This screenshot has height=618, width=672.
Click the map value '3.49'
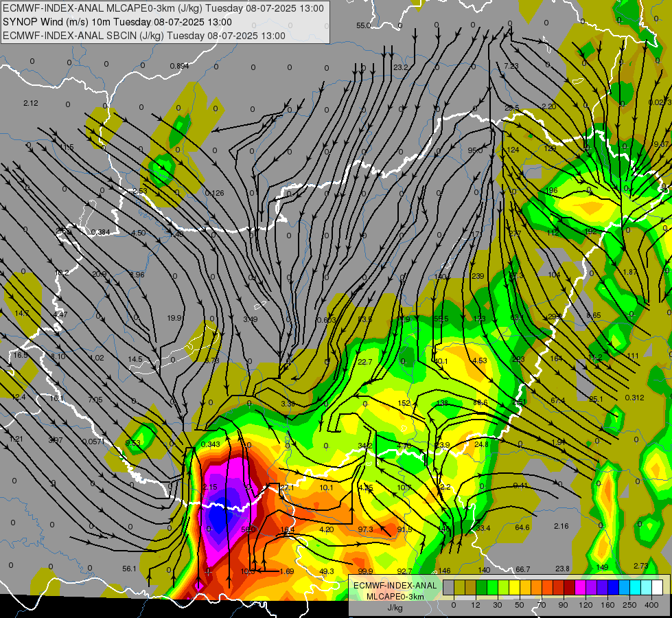[251, 319]
